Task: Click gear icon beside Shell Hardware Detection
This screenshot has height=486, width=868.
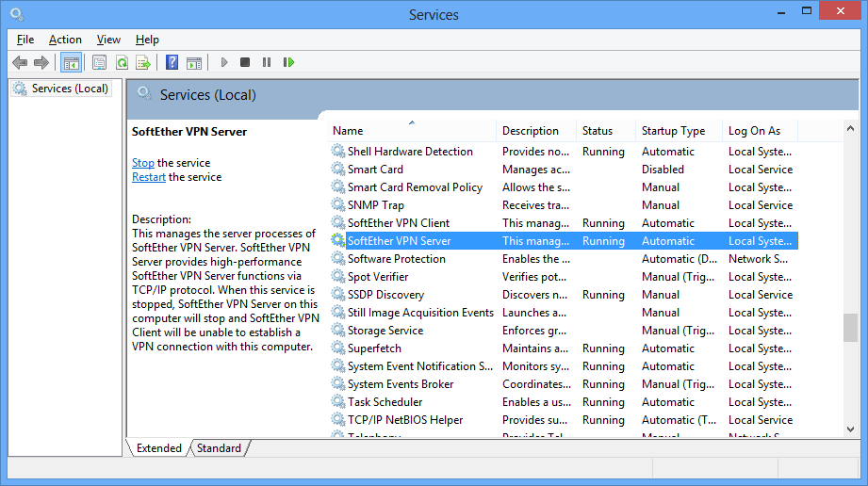Action: (x=338, y=151)
